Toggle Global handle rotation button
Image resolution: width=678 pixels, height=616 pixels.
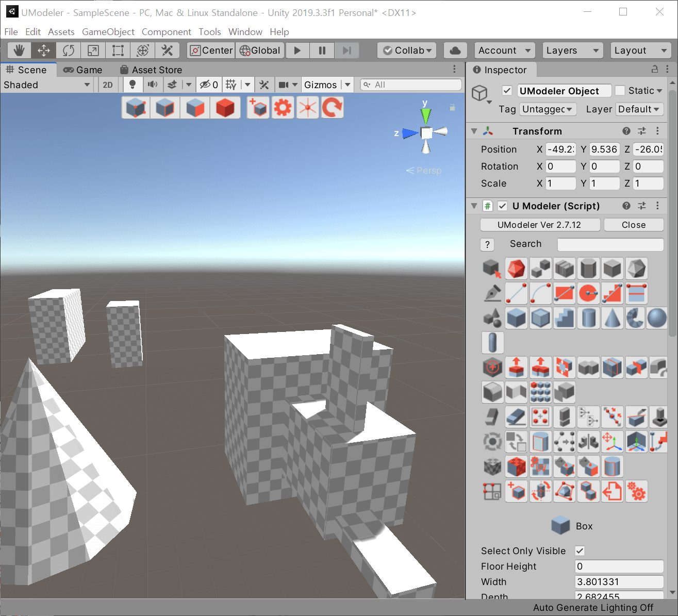pos(260,51)
